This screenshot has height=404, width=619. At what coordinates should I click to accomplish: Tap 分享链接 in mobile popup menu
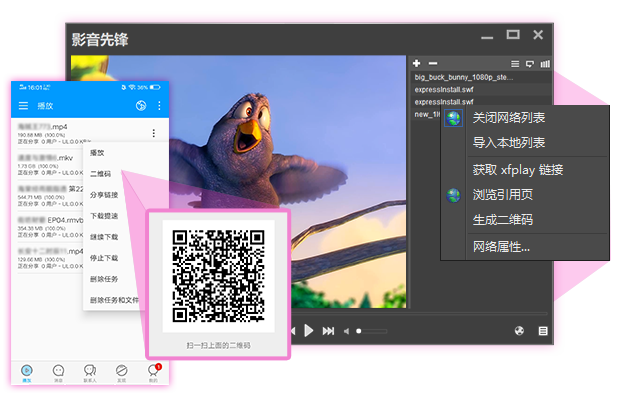click(x=104, y=195)
